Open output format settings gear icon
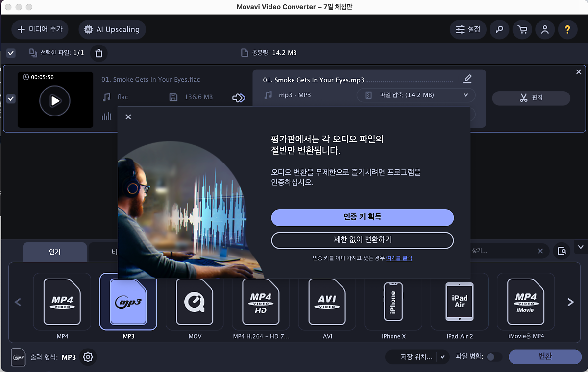588x372 pixels. click(x=88, y=357)
